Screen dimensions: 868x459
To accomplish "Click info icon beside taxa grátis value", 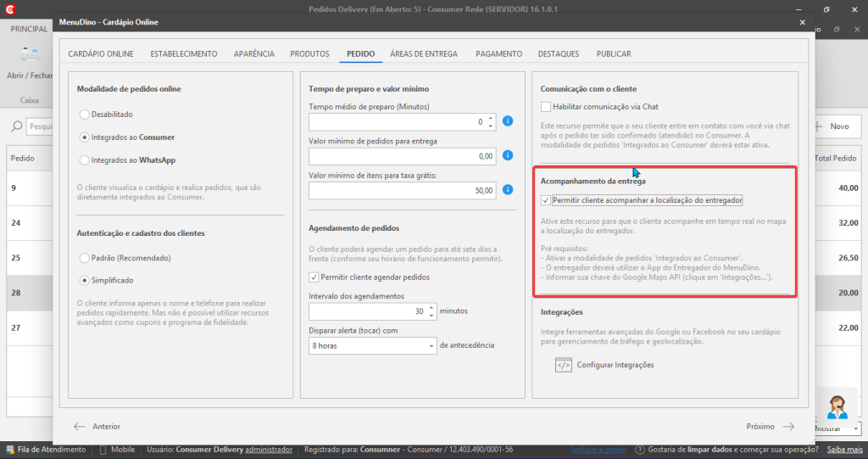I will 508,189.
